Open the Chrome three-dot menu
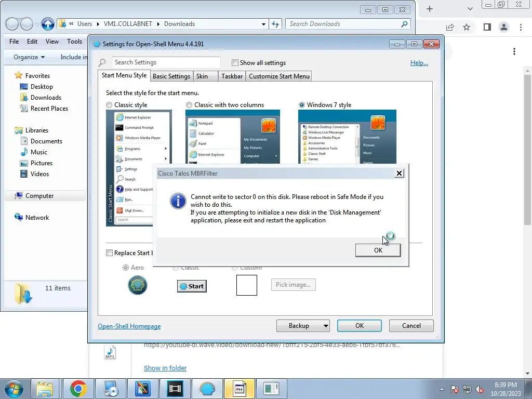This screenshot has width=532, height=399. point(521,27)
